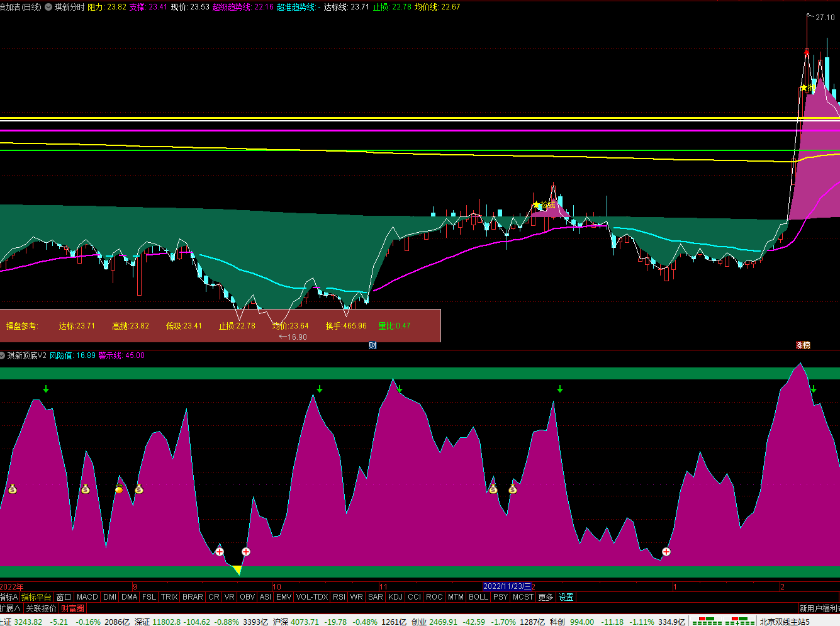Select the PSY indicator tab
840x626 pixels.
(501, 597)
